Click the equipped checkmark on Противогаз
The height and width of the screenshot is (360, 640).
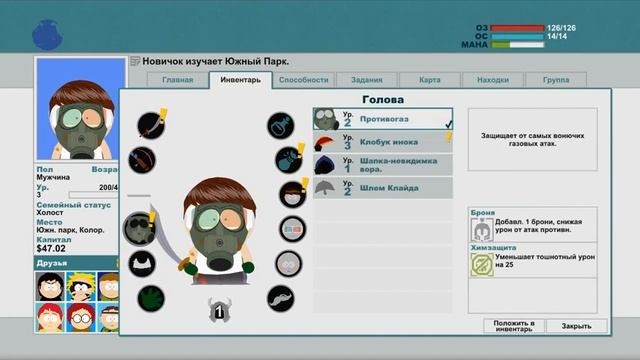448,124
